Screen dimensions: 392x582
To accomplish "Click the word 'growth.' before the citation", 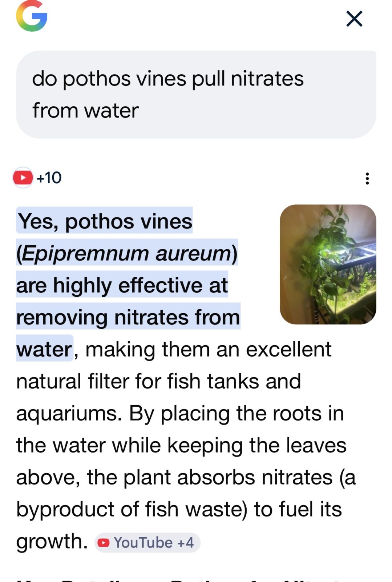I will (52, 541).
